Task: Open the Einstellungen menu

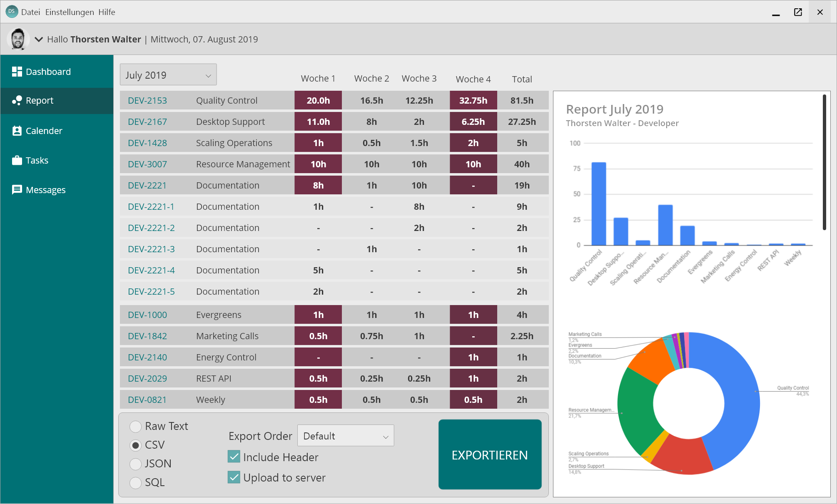Action: point(70,12)
